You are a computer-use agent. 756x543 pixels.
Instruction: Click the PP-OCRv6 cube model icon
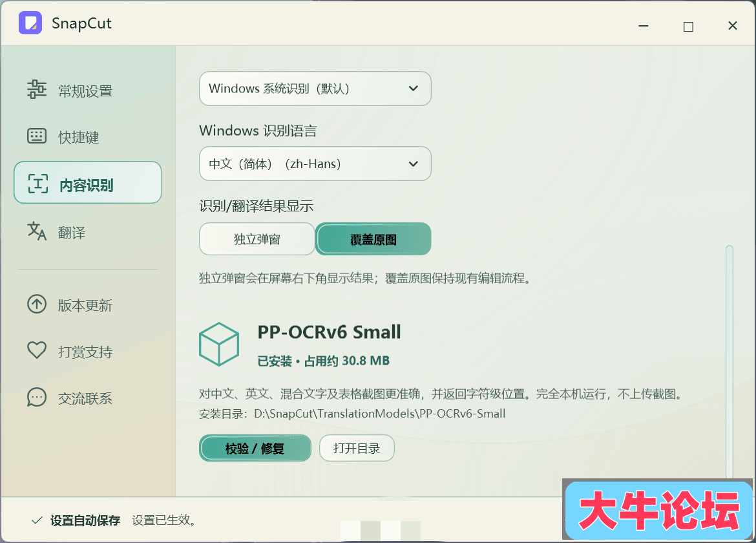219,345
